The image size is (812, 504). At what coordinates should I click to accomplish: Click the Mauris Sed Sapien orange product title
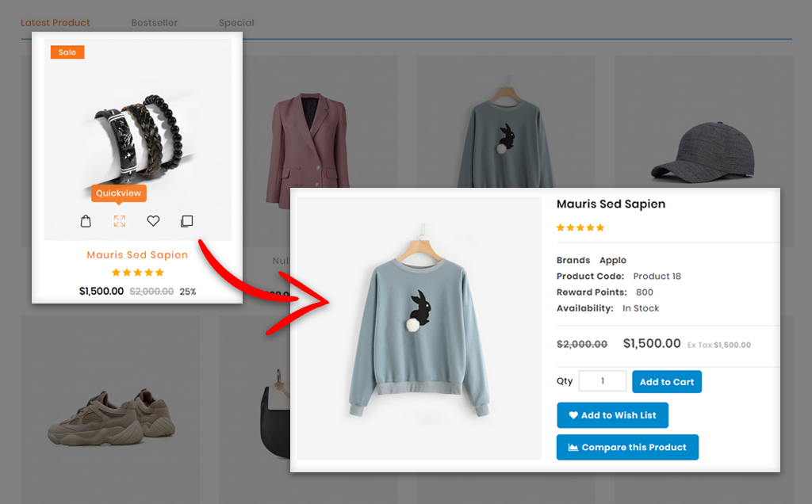(x=137, y=255)
